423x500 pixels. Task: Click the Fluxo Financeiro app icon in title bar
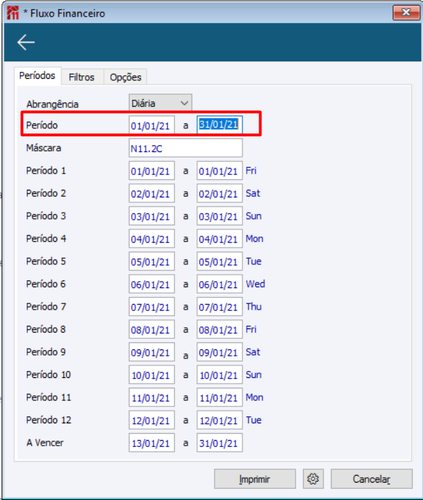click(x=13, y=13)
